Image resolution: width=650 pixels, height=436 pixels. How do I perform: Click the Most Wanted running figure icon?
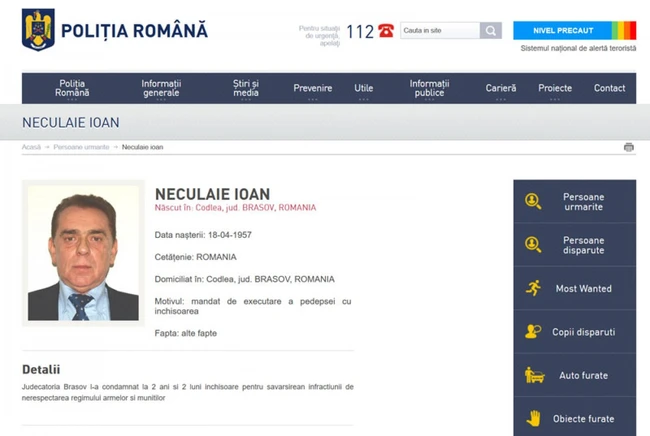coord(533,288)
